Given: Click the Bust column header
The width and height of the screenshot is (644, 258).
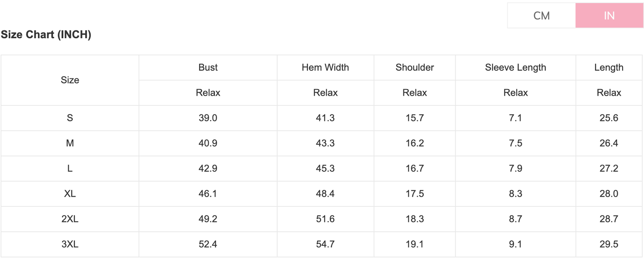Looking at the screenshot, I should (x=208, y=68).
